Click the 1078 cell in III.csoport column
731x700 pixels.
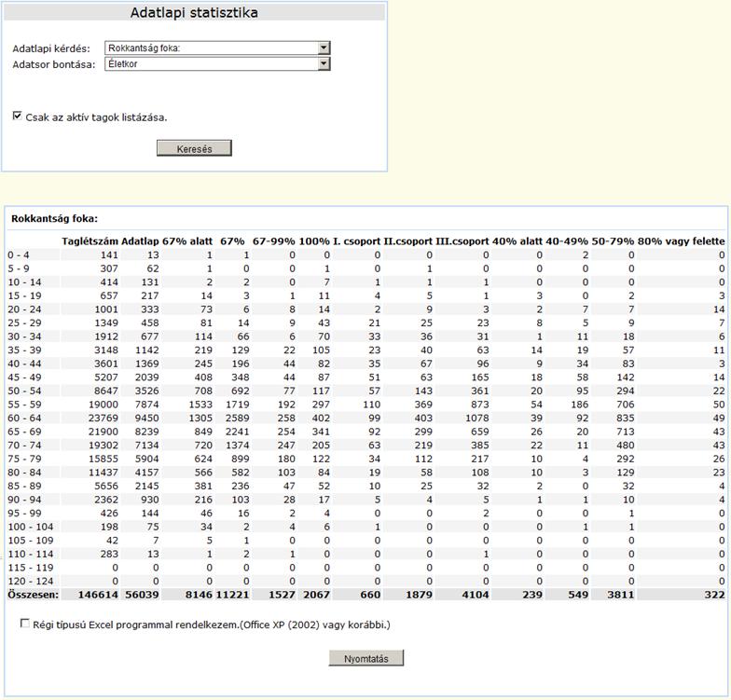pyautogui.click(x=477, y=418)
